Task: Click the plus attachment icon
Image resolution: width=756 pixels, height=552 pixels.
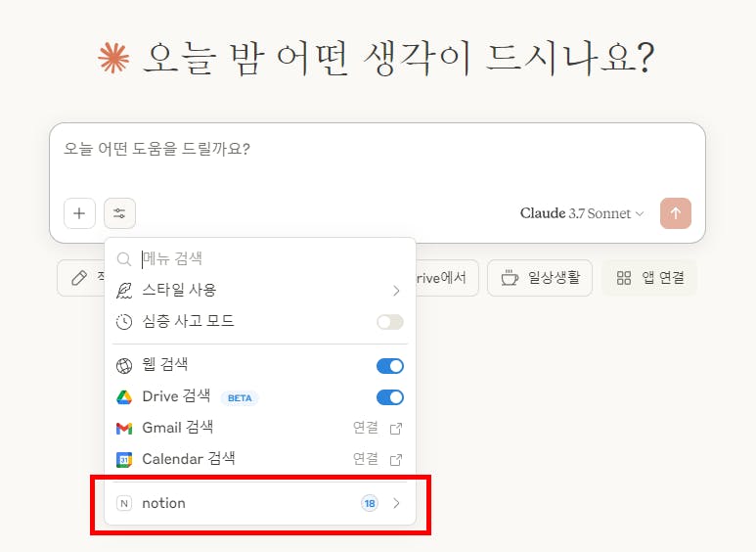Action: [79, 213]
